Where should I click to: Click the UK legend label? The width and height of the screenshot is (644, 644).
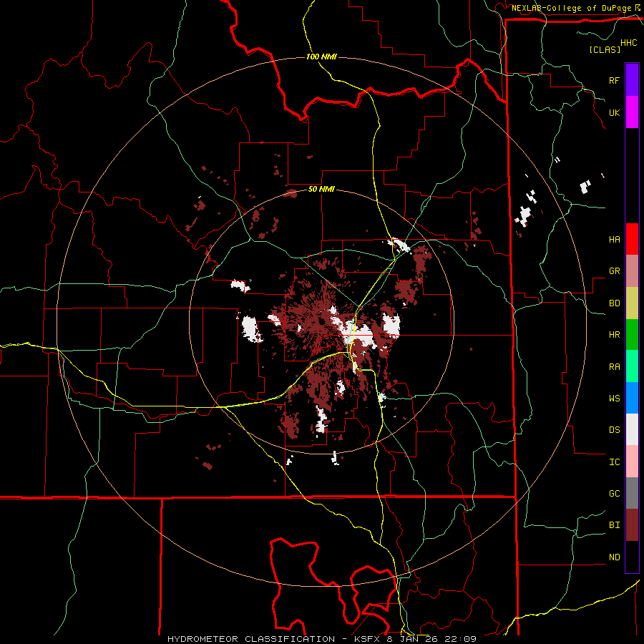pos(614,112)
